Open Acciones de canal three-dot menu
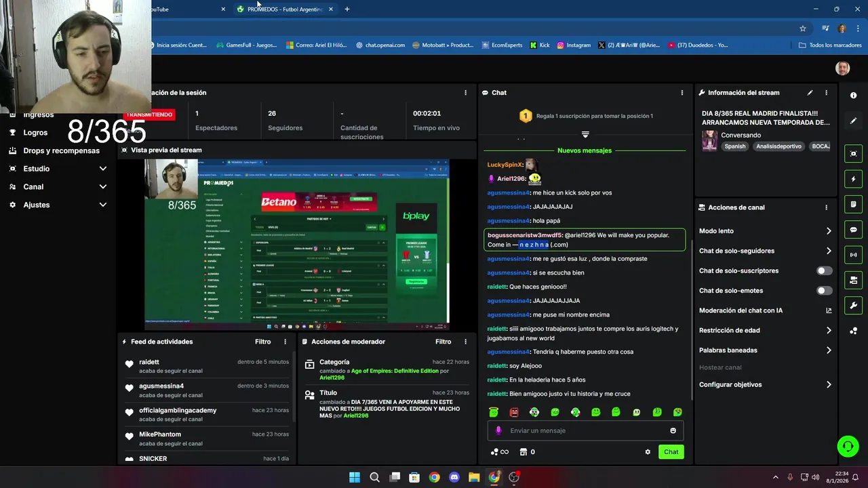Screen dimensions: 868x488 [826, 207]
